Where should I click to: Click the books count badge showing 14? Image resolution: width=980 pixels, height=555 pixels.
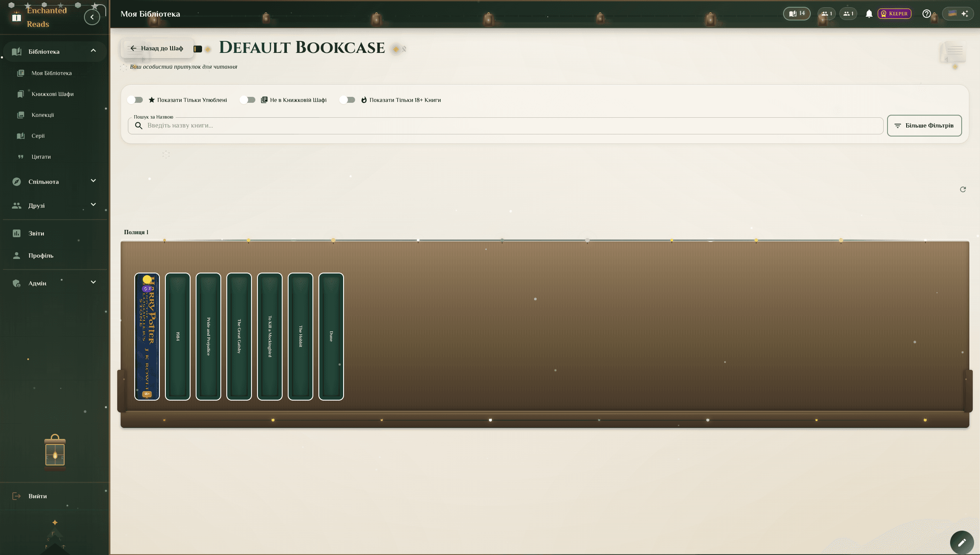tap(796, 14)
